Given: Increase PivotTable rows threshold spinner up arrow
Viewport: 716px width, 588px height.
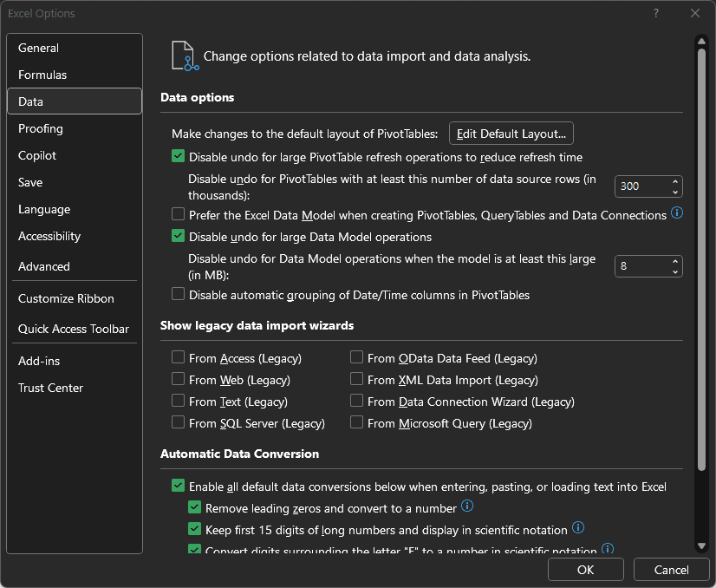Looking at the screenshot, I should (675, 181).
